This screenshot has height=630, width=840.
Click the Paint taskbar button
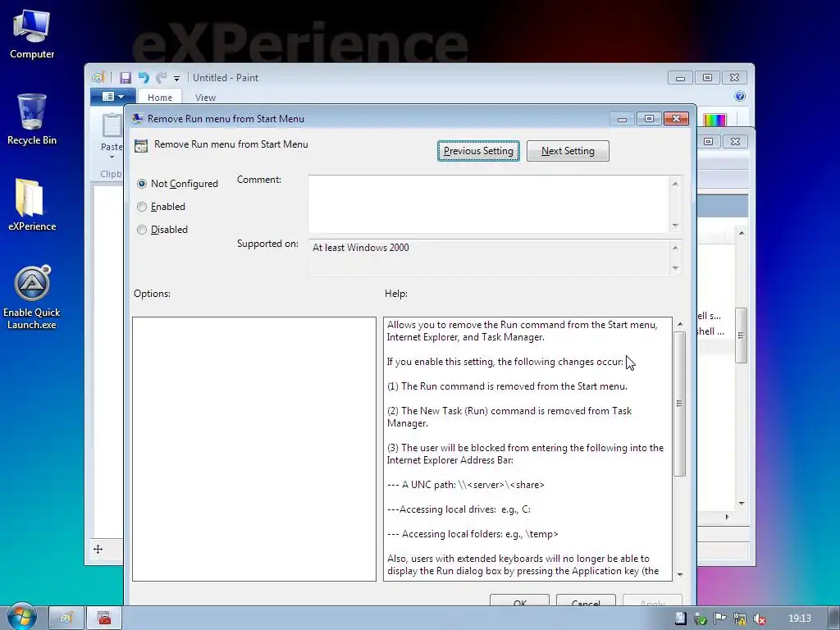tap(66, 619)
